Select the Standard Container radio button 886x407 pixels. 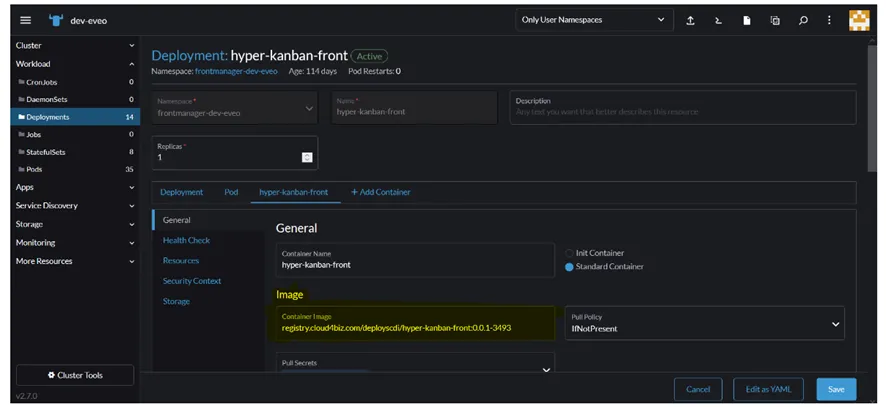(x=569, y=266)
